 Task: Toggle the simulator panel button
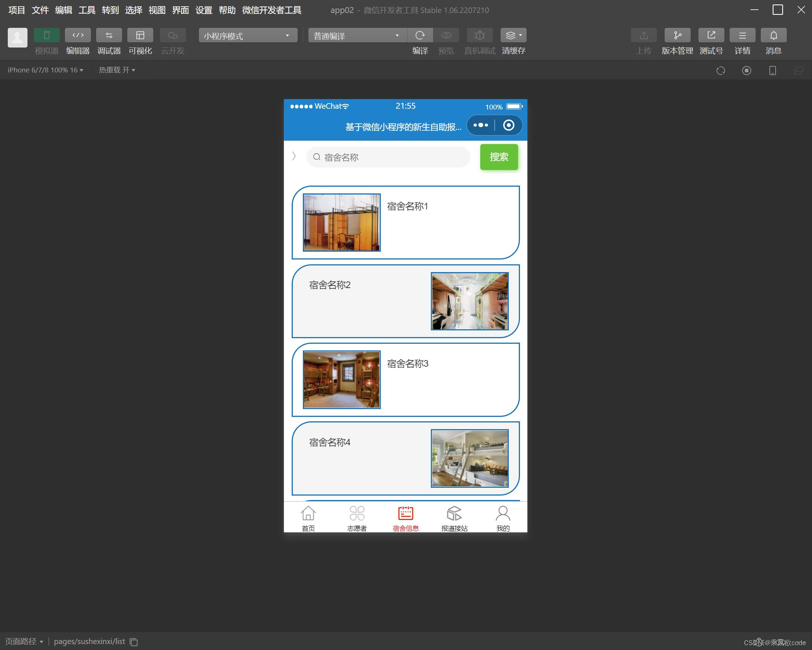(46, 35)
